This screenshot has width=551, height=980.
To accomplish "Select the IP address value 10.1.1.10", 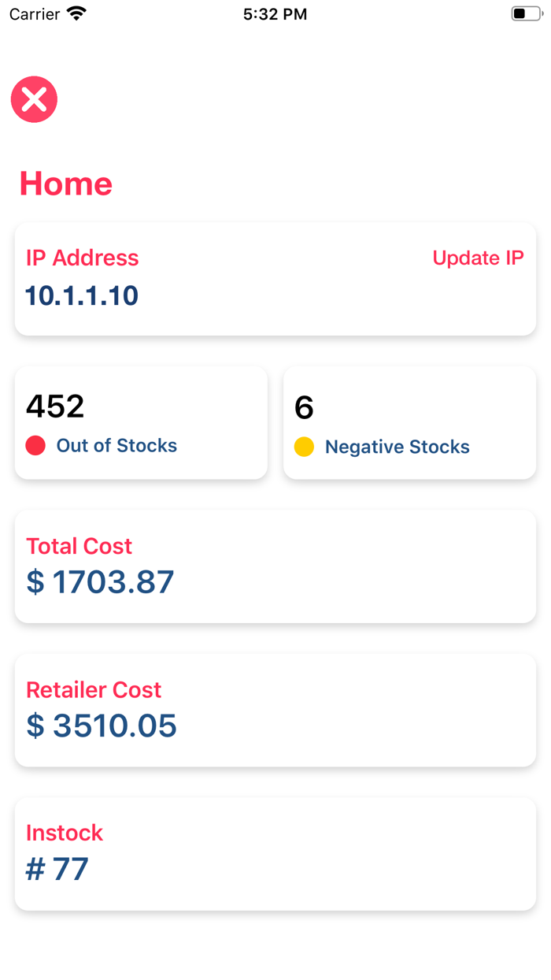I will tap(81, 296).
